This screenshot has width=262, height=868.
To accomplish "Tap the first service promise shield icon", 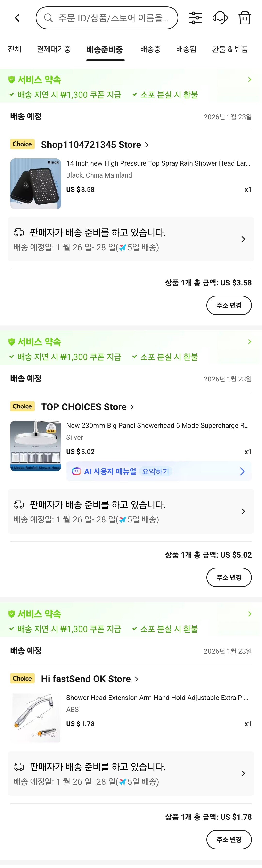I will pyautogui.click(x=11, y=80).
